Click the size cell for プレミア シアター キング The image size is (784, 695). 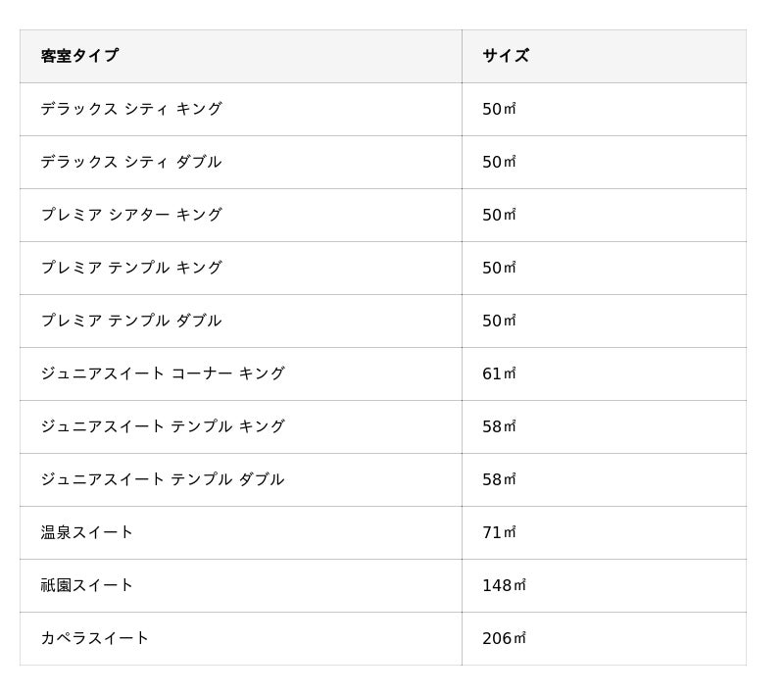(499, 215)
